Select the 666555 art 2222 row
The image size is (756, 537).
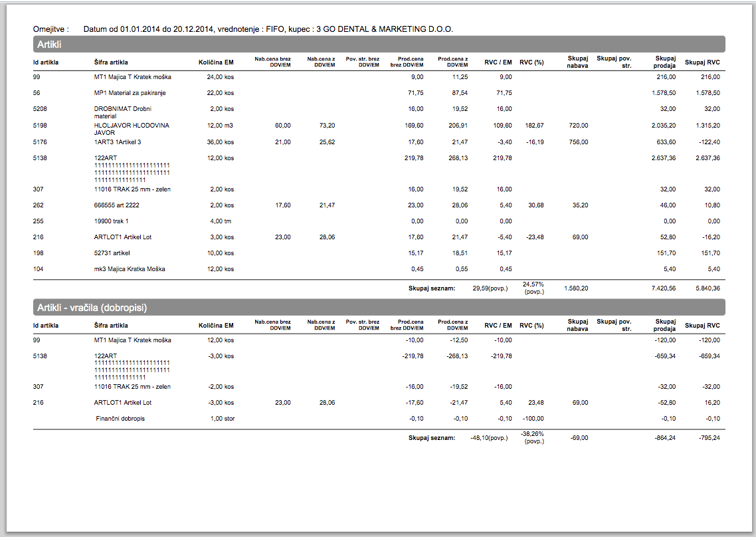click(x=379, y=205)
